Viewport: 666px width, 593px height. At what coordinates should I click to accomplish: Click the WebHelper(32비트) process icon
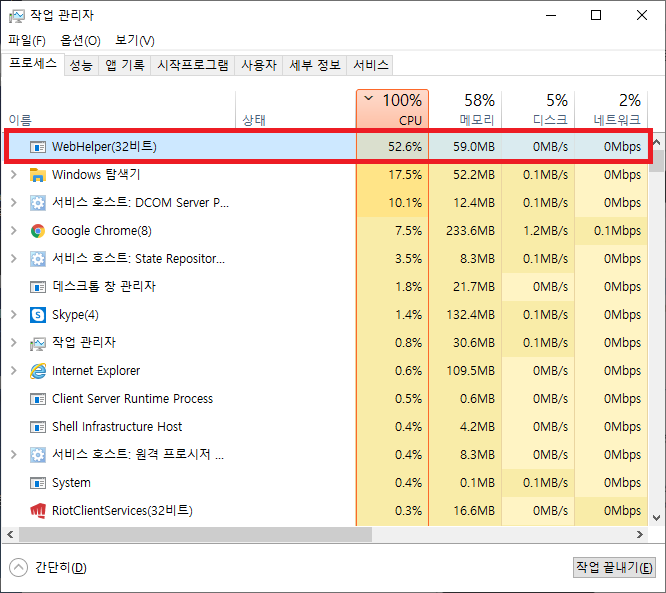tap(38, 147)
